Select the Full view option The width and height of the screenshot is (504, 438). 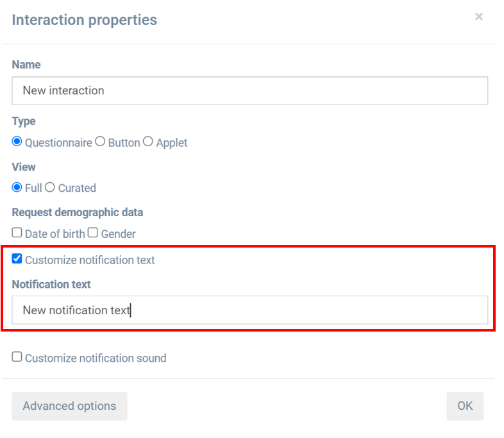point(17,187)
